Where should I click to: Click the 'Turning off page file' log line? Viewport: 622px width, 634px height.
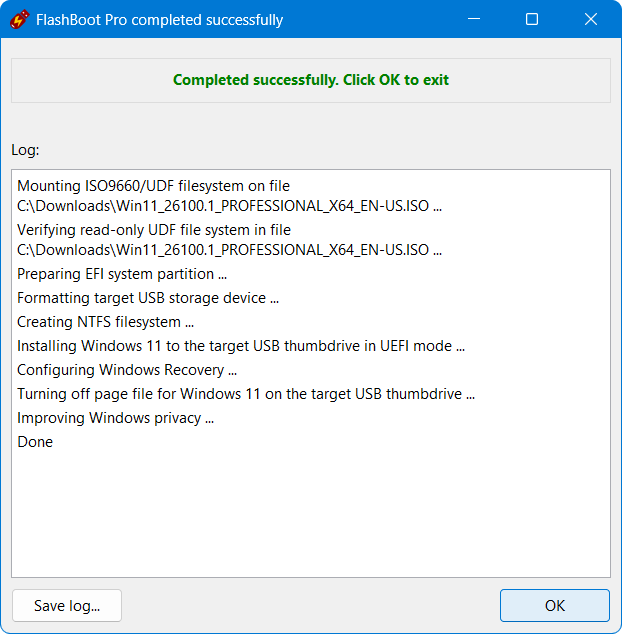245,394
